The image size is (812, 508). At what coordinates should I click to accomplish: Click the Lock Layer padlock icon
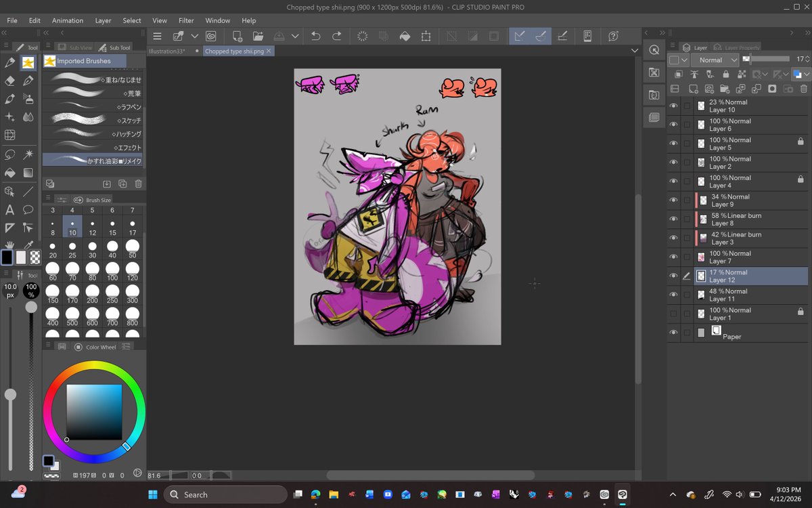click(725, 75)
